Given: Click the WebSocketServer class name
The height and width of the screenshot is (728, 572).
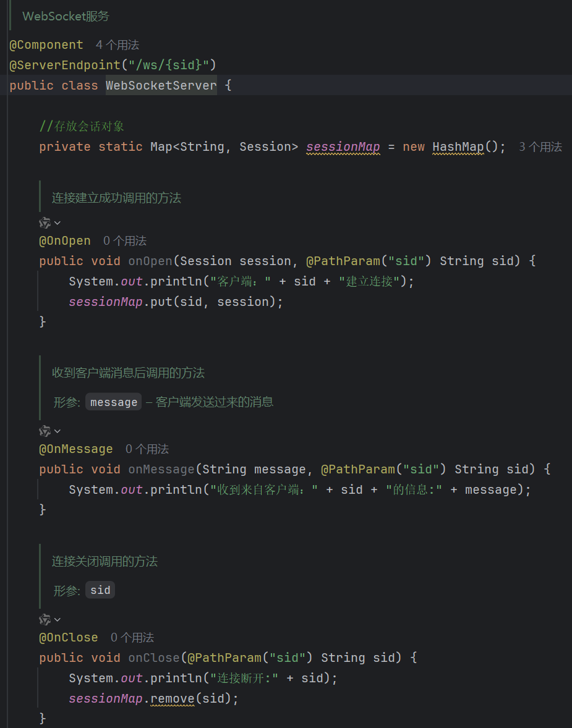Looking at the screenshot, I should (x=161, y=85).
